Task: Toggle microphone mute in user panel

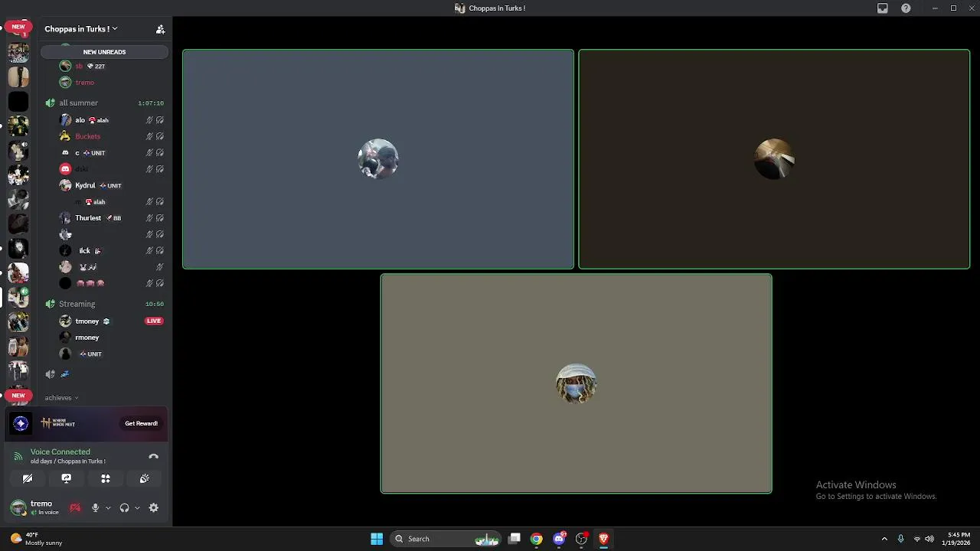Action: pyautogui.click(x=95, y=507)
